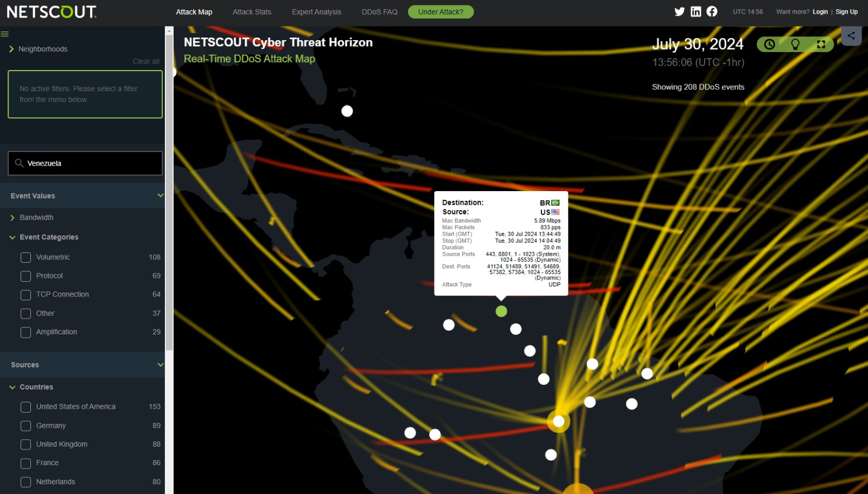Enable Amplification filter

[x=25, y=332]
